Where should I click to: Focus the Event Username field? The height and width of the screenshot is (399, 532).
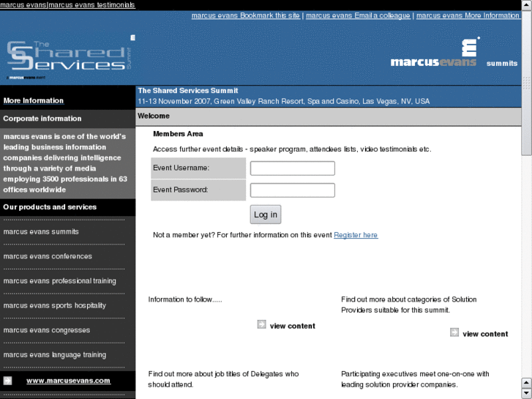pos(293,168)
